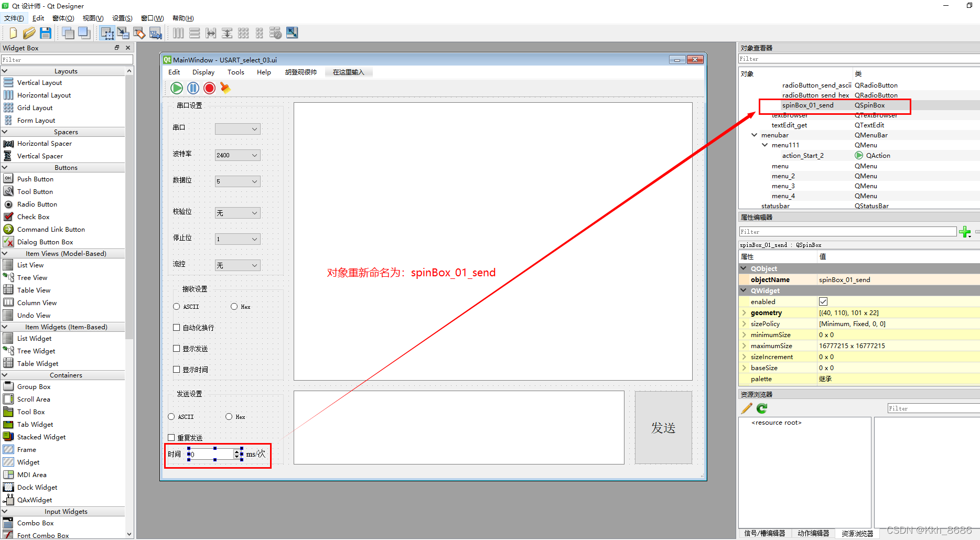
Task: Open Tools menu in the form
Action: tap(236, 72)
